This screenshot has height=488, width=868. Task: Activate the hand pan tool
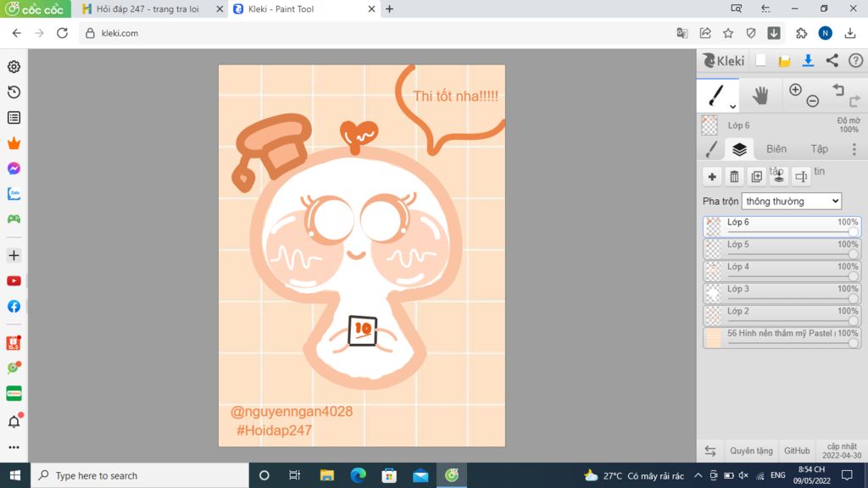coord(760,96)
